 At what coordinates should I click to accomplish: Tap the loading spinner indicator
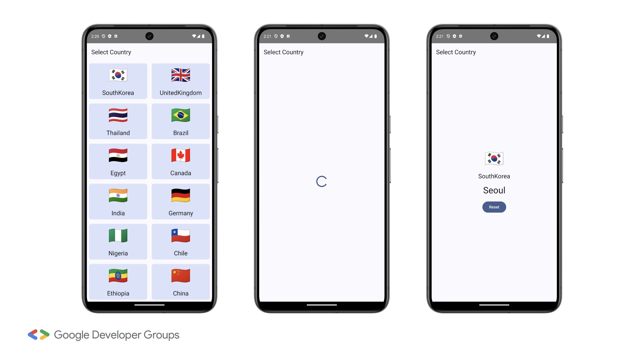pos(321,181)
